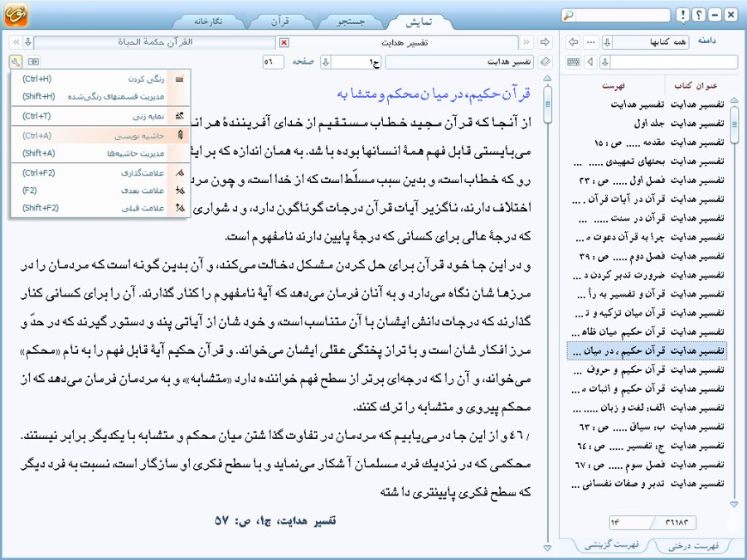Select the جلد اول row in the index

click(647, 123)
